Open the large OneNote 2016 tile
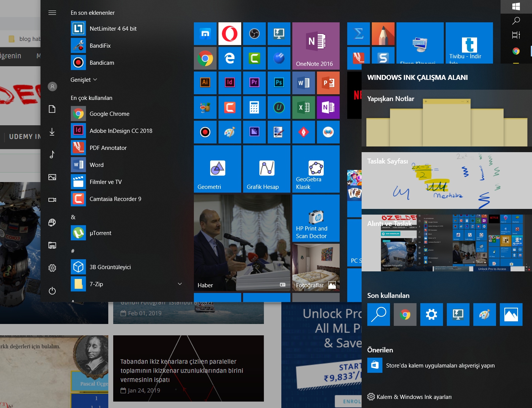The width and height of the screenshot is (532, 408). [x=316, y=46]
